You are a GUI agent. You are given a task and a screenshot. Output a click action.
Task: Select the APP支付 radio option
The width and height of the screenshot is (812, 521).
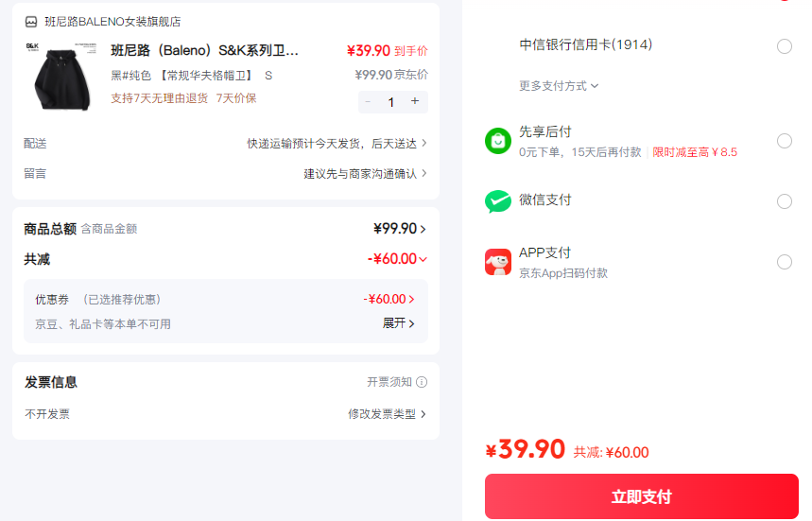point(784,262)
